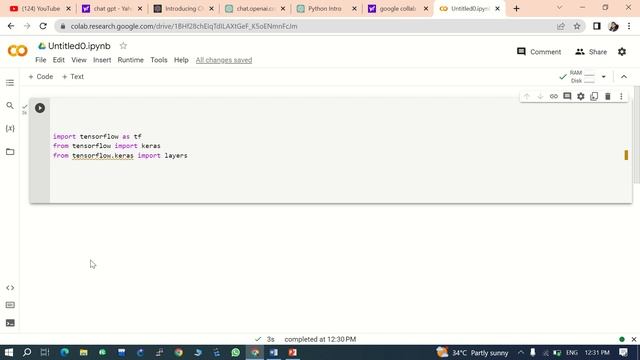The image size is (640, 360).
Task: Click the notebook vertical scrollbar
Action: pos(636,135)
